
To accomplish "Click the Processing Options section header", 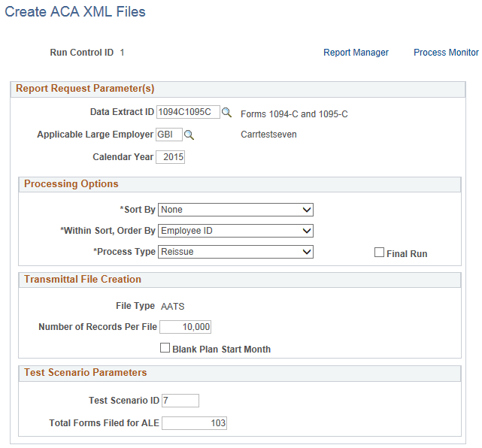I will click(71, 184).
